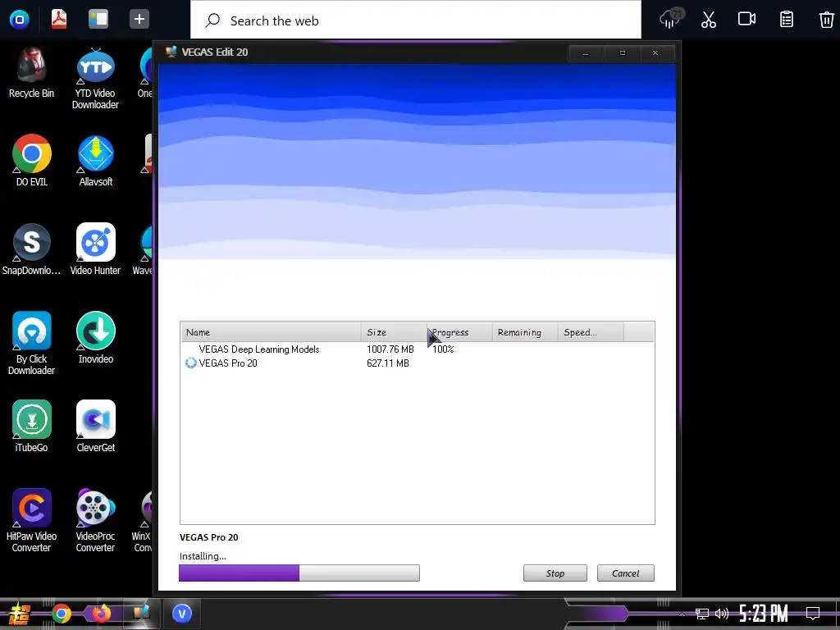Select the VEGAS Pro 20 list row

pos(418,363)
